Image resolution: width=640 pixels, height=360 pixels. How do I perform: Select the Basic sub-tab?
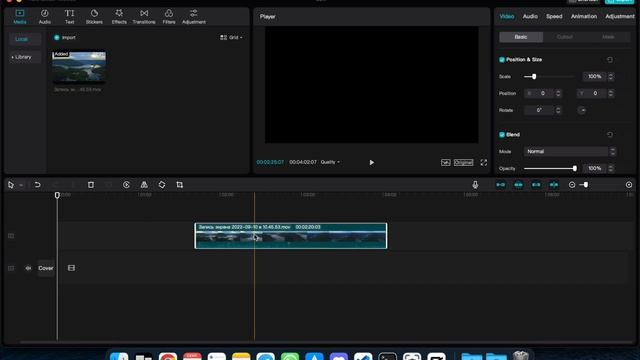(x=521, y=37)
